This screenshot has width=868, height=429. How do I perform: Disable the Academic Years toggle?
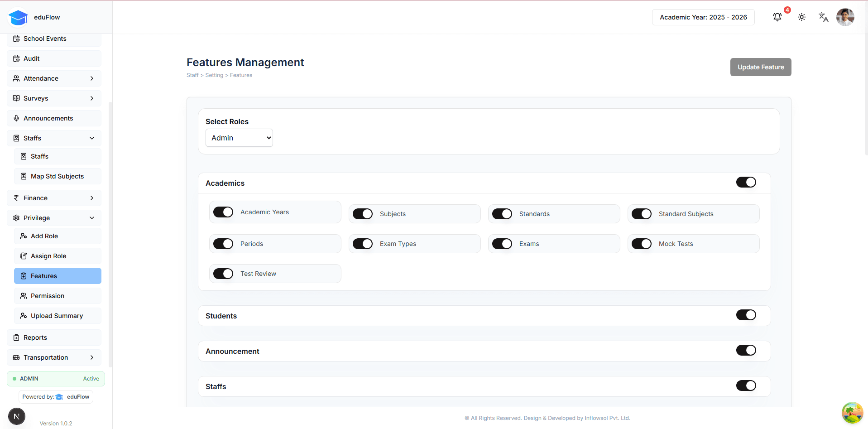coord(223,212)
